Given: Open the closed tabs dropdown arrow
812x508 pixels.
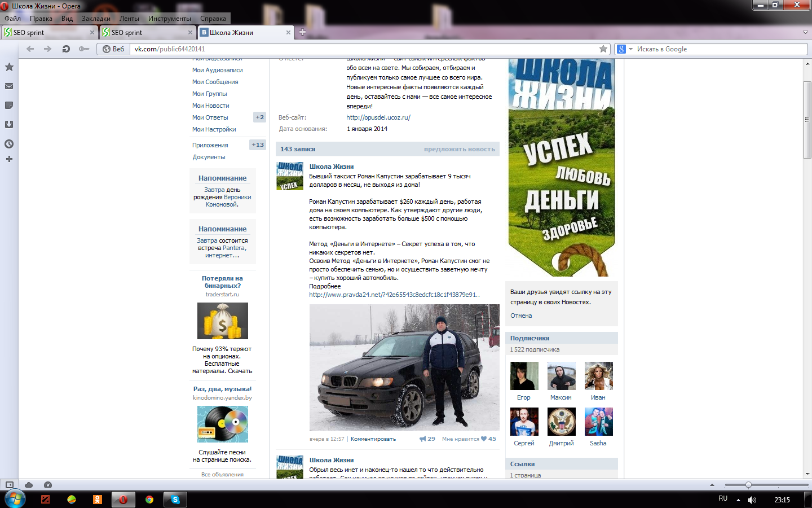Looking at the screenshot, I should [805, 32].
